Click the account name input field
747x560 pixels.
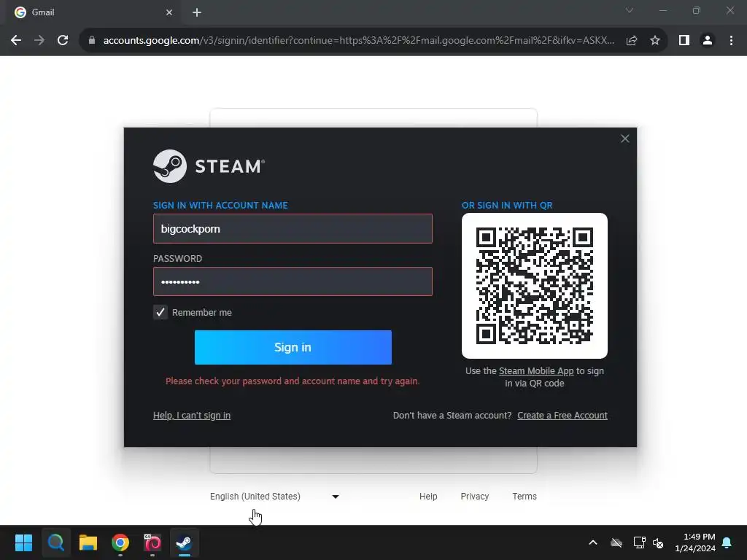[293, 228]
